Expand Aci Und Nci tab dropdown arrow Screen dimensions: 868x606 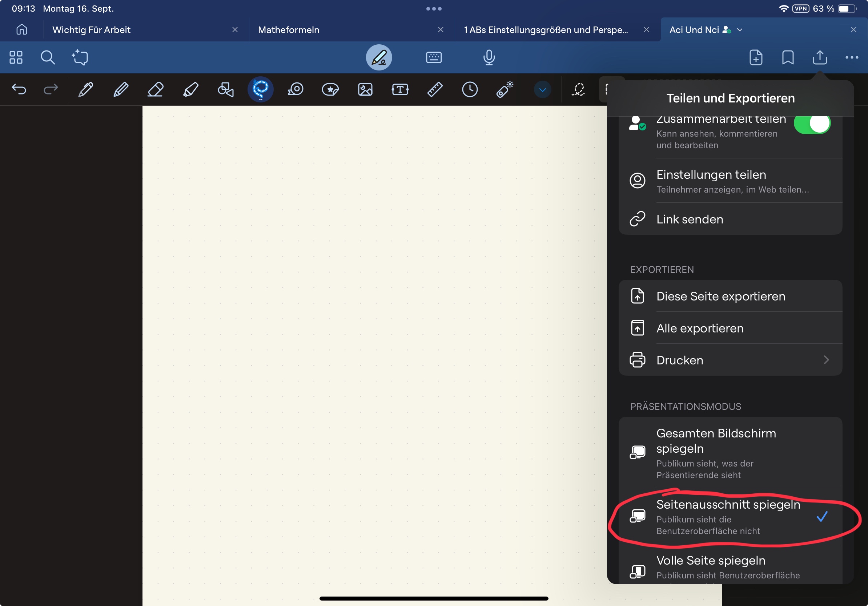[740, 30]
